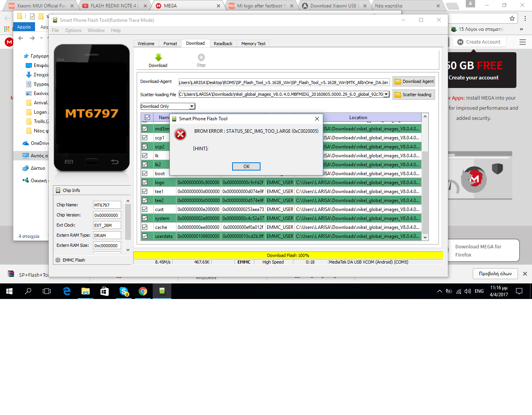Image resolution: width=532 pixels, height=415 pixels.
Task: Open the Help menu
Action: tap(116, 30)
